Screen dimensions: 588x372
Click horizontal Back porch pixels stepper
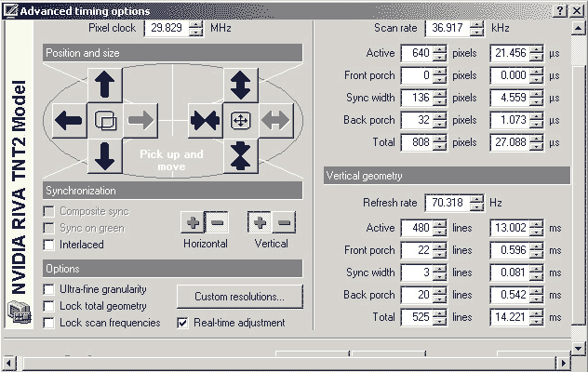439,120
